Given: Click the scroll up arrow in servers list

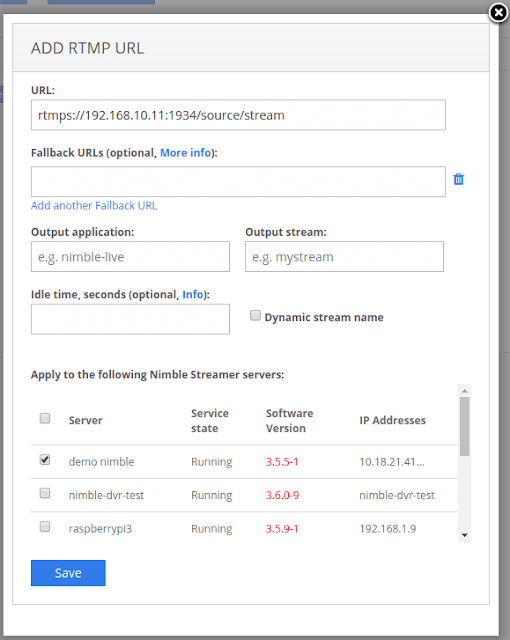Looking at the screenshot, I should click(x=464, y=391).
